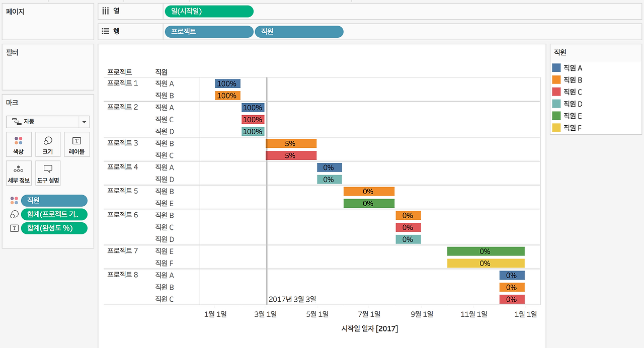Select the 프로젝트 3 row label
Image resolution: width=644 pixels, height=348 pixels.
tap(123, 143)
